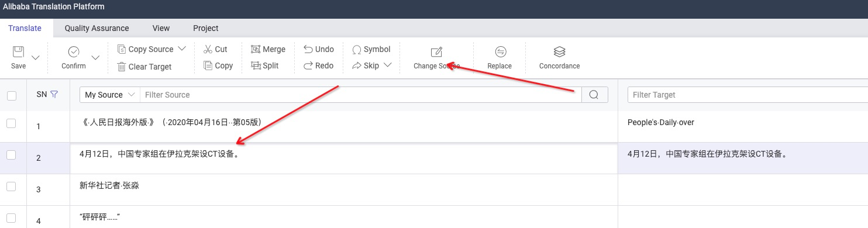
Task: Click the search magnifier in Filter Source
Action: [594, 95]
